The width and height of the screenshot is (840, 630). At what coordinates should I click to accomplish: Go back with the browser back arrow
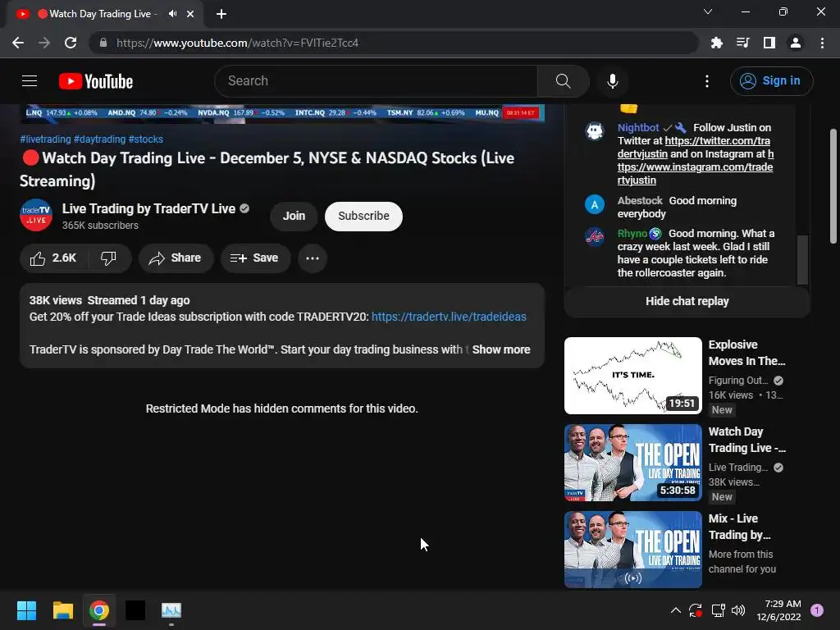pyautogui.click(x=18, y=43)
